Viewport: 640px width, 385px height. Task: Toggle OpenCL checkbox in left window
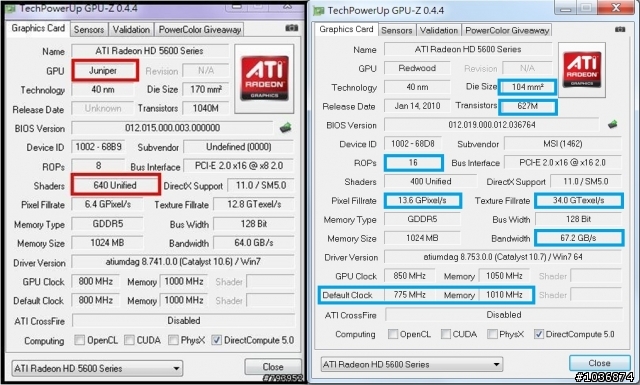(80, 340)
